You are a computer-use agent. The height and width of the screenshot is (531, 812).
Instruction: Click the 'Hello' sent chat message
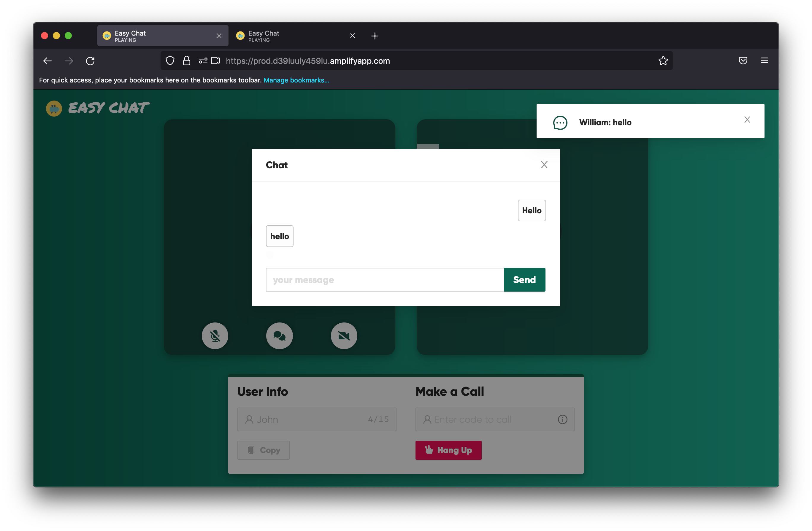(532, 210)
